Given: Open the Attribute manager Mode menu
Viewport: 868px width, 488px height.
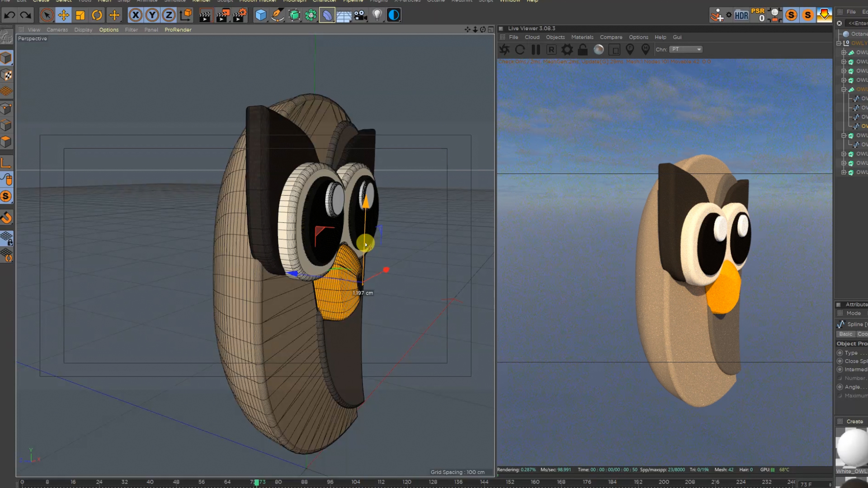Looking at the screenshot, I should tap(854, 313).
